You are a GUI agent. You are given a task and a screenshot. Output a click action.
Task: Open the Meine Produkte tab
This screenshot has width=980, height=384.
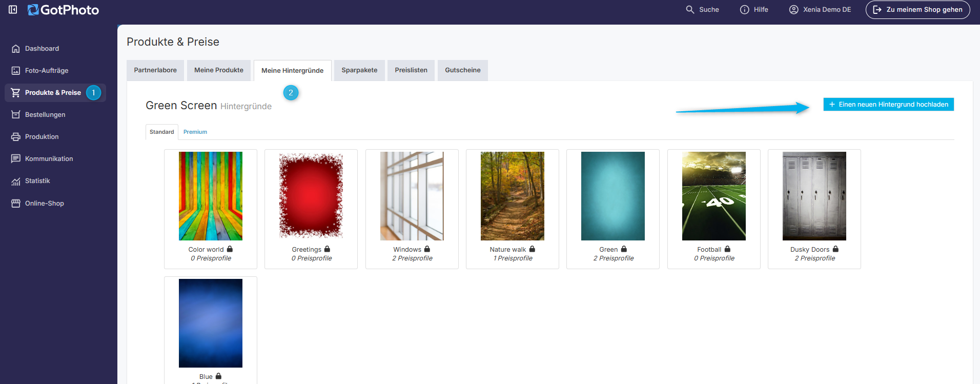[219, 70]
